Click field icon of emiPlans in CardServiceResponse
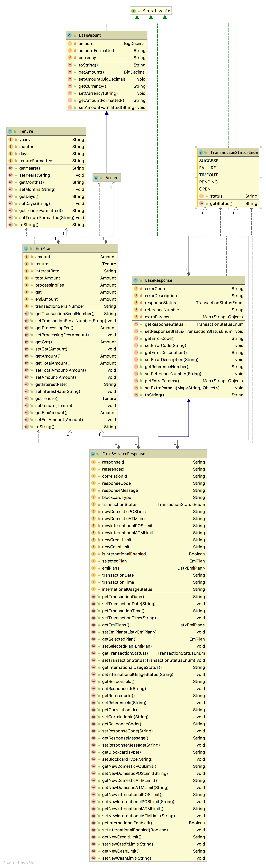Screen dimensions: 266x868 (x=94, y=568)
